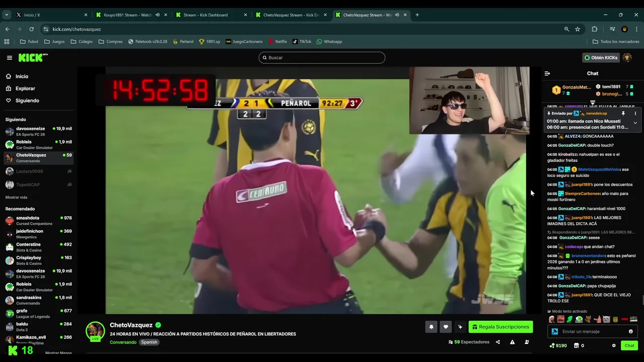Open Lautaro0098 offline channel

pos(39,171)
